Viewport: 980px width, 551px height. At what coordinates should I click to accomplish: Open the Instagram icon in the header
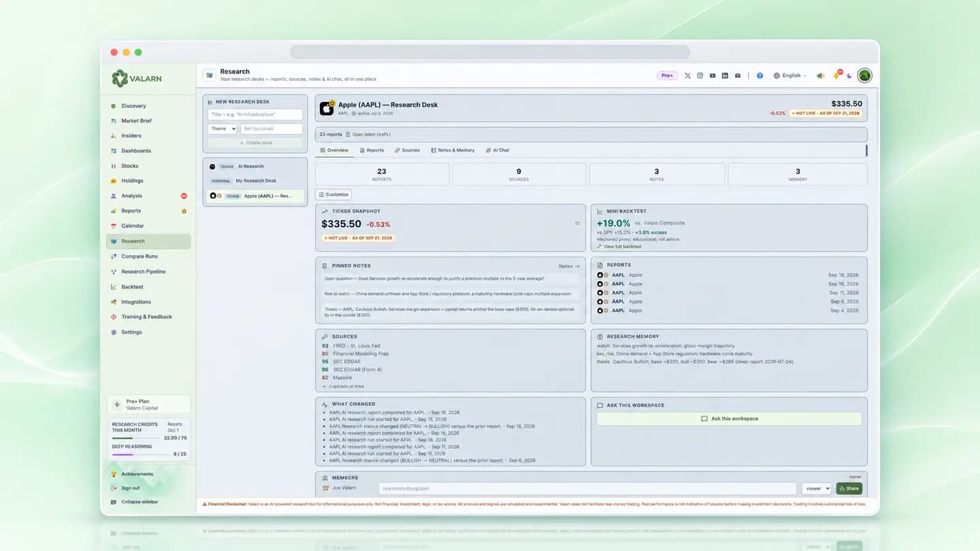pyautogui.click(x=700, y=76)
